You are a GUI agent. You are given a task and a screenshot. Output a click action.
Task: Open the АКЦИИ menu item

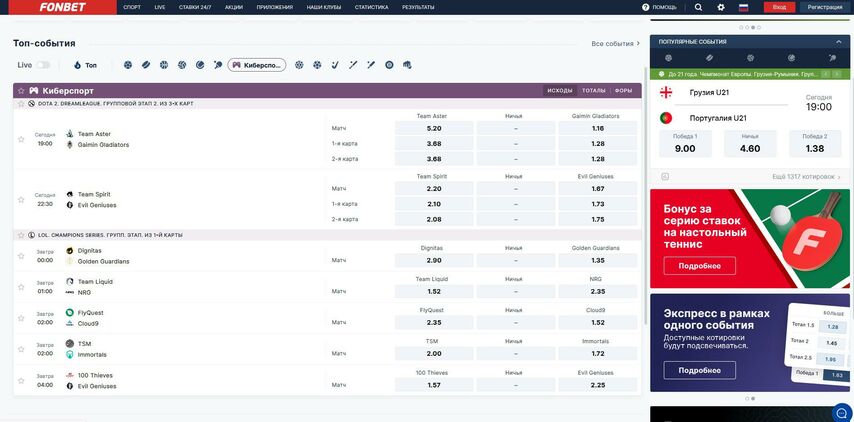coord(234,7)
